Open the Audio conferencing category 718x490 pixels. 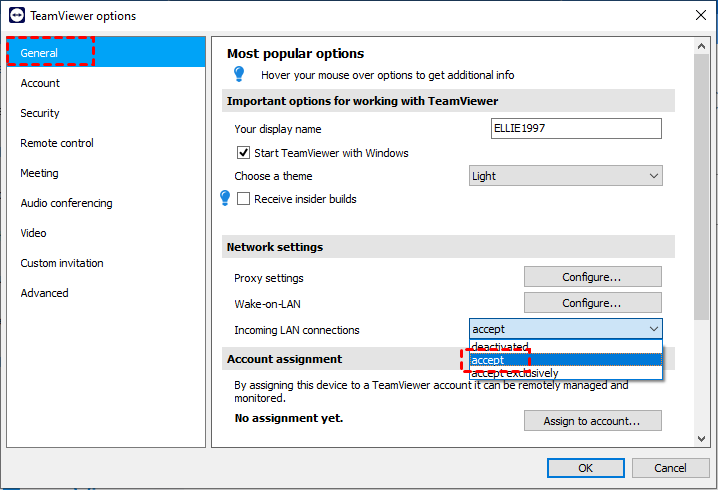click(x=66, y=203)
